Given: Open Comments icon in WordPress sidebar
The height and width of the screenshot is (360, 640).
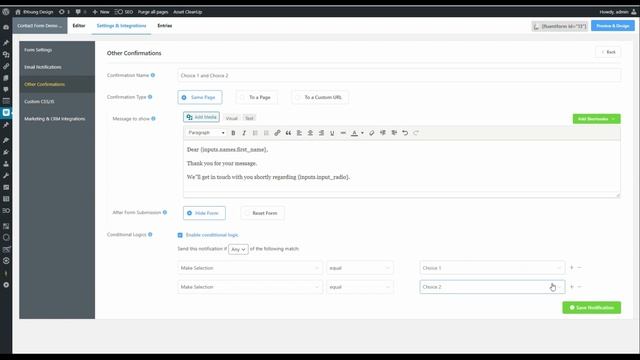Looking at the screenshot, I should (6, 89).
